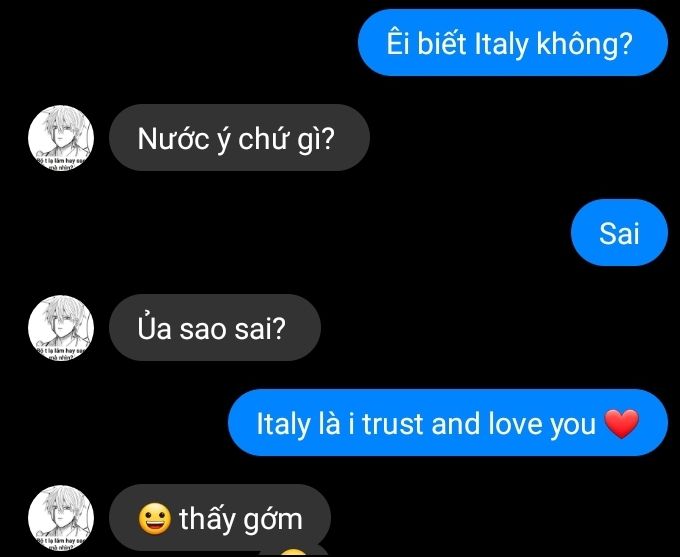Select the 'Italy là i trust and love you' bubble

point(448,423)
